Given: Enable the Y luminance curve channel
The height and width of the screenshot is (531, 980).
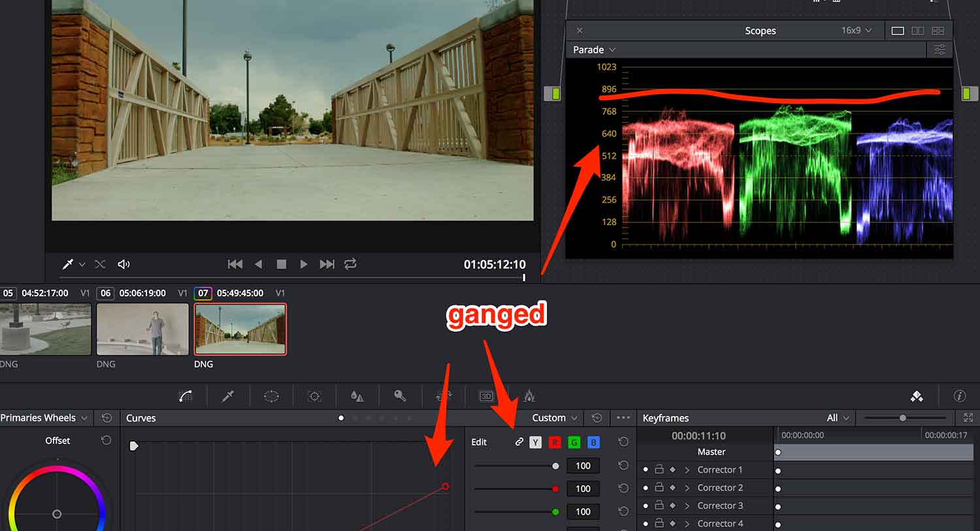Looking at the screenshot, I should click(x=536, y=443).
